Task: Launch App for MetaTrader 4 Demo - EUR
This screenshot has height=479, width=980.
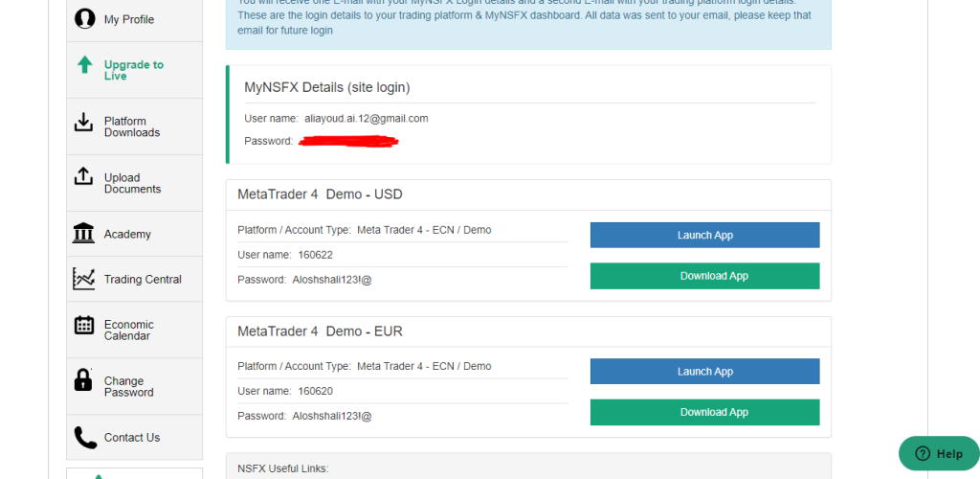Action: [x=705, y=372]
